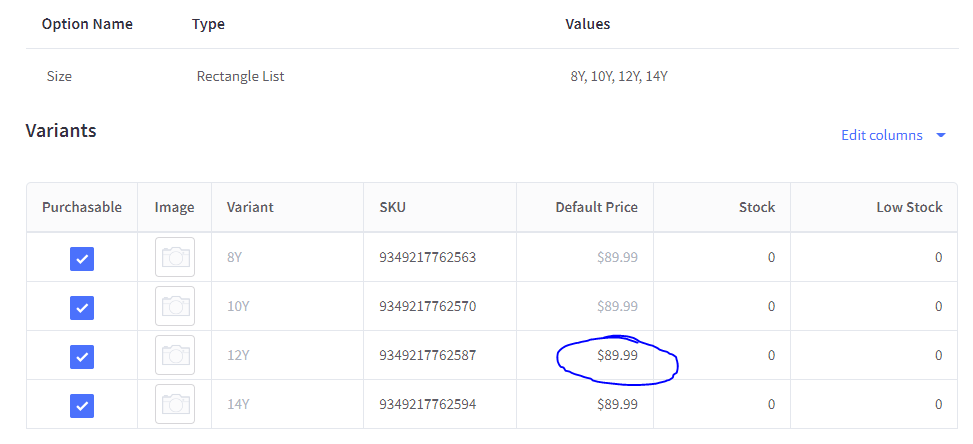Open the Edit columns dropdown
The image size is (973, 444).
coord(882,135)
